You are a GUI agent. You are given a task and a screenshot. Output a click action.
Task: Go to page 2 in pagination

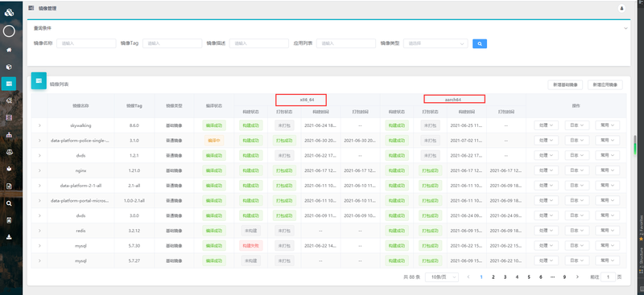(x=493, y=277)
